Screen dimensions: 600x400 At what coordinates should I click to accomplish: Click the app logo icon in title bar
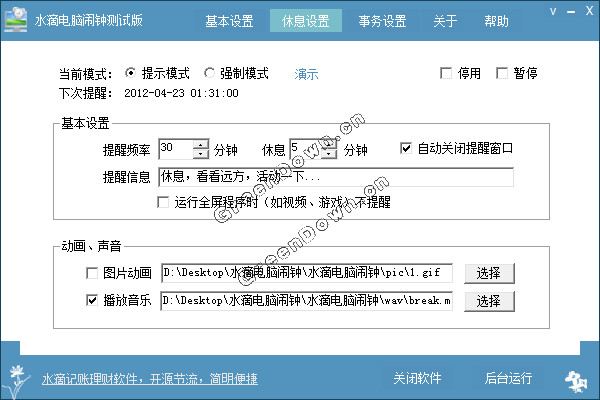click(16, 19)
